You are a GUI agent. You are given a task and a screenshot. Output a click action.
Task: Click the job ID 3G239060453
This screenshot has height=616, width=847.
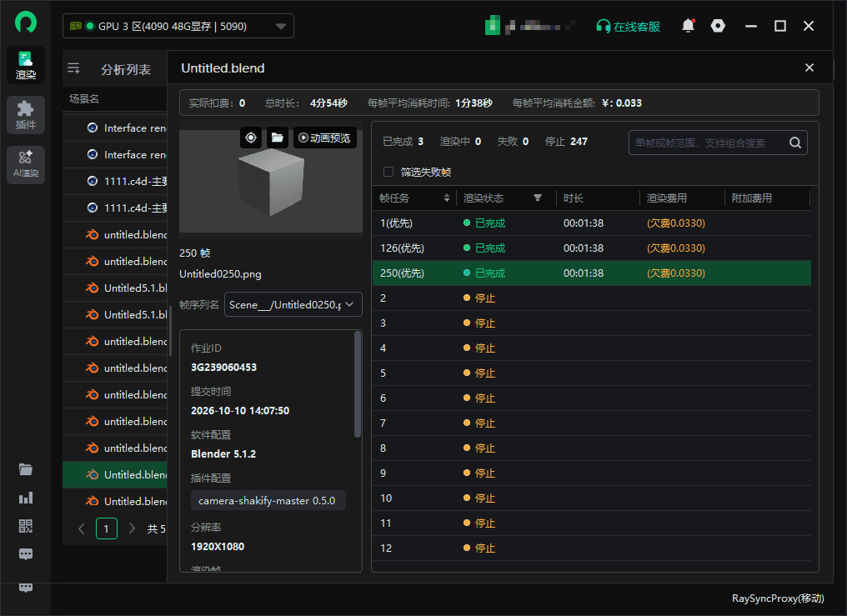pos(223,367)
